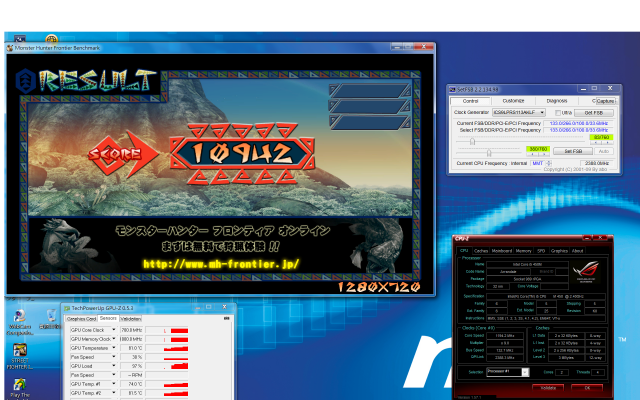
Task: Click the GPU Load sensor graph
Action: tap(167, 366)
